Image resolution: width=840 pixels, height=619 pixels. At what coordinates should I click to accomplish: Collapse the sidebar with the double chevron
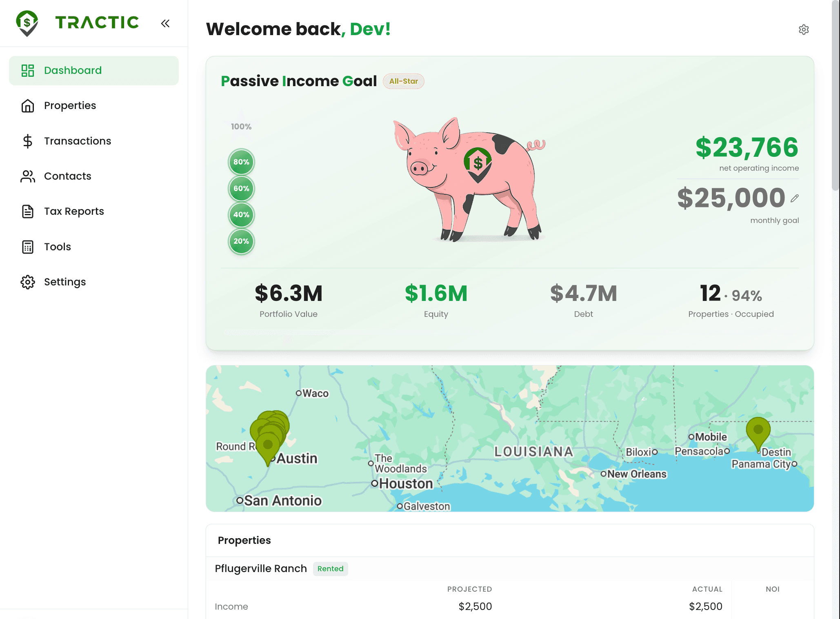click(x=165, y=23)
